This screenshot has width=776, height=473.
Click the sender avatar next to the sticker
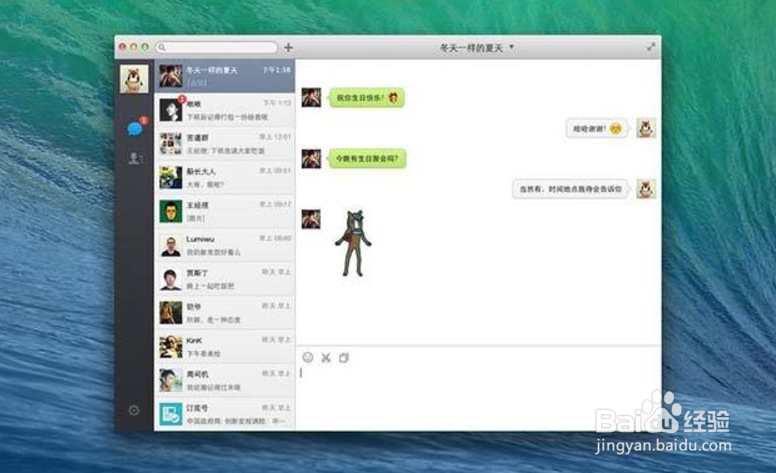311,219
